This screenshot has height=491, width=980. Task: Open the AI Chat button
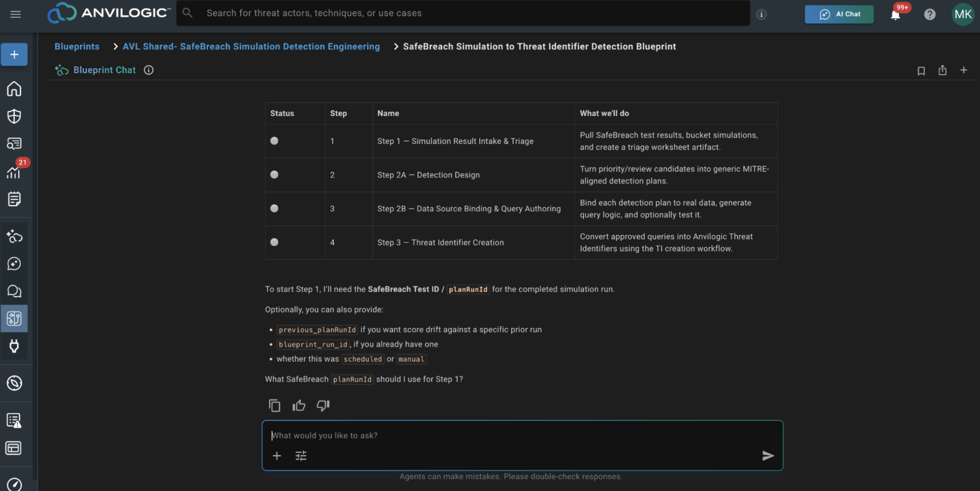[x=839, y=14]
